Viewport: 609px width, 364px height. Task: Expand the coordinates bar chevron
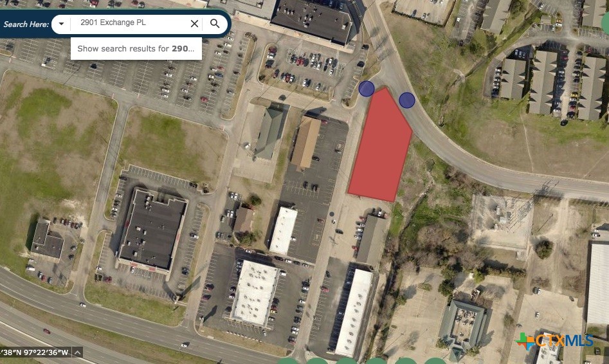pos(77,352)
